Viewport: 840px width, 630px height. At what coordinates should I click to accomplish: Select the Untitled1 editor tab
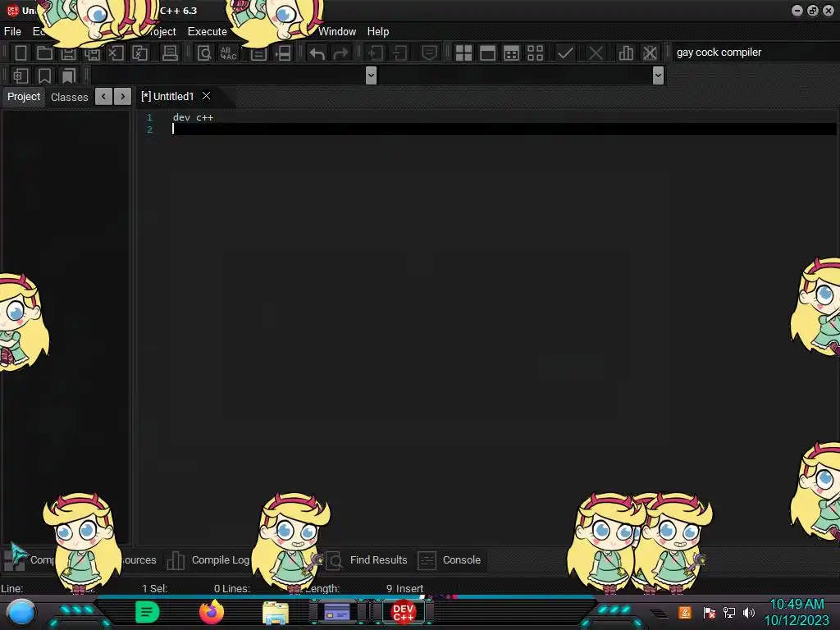(x=167, y=97)
